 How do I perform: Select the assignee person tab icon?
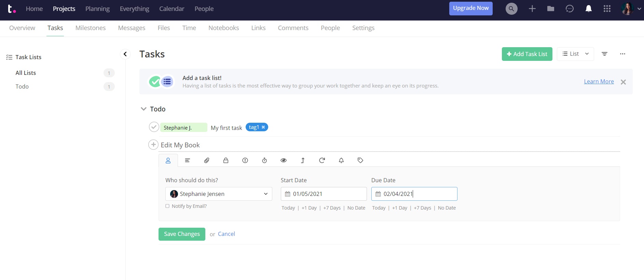pyautogui.click(x=168, y=160)
